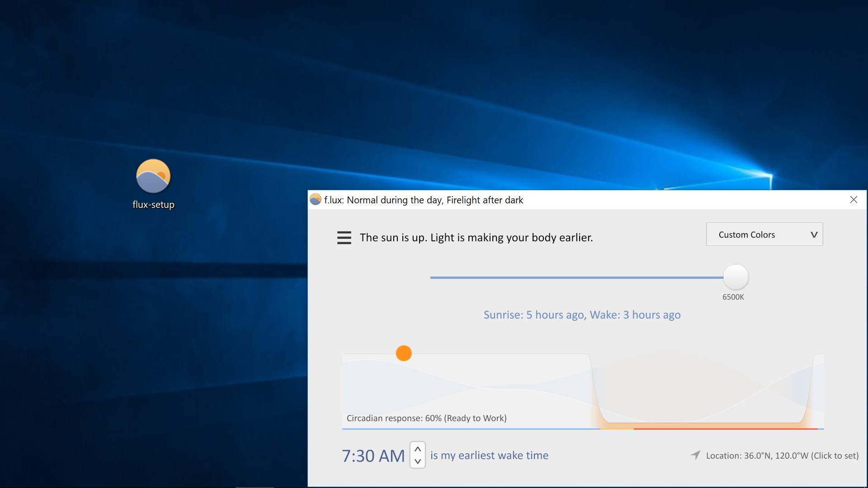The height and width of the screenshot is (488, 868).
Task: Click the 6500K temperature label
Action: [733, 297]
